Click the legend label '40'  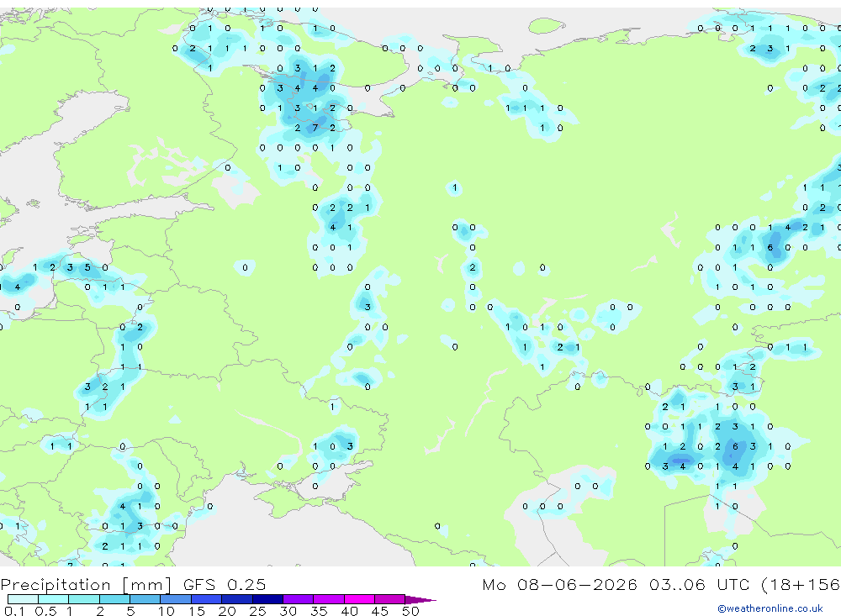coord(349,611)
